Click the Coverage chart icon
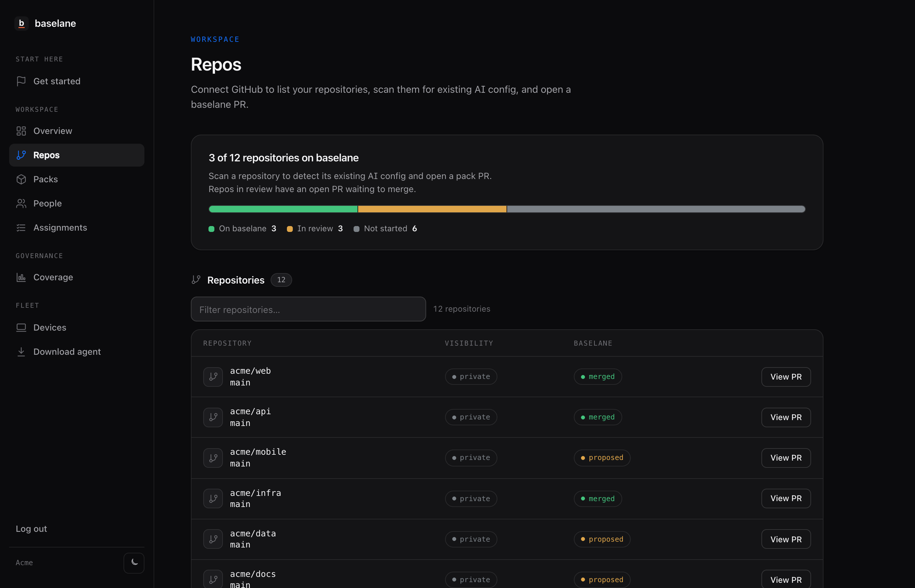This screenshot has height=588, width=915. [x=21, y=277]
